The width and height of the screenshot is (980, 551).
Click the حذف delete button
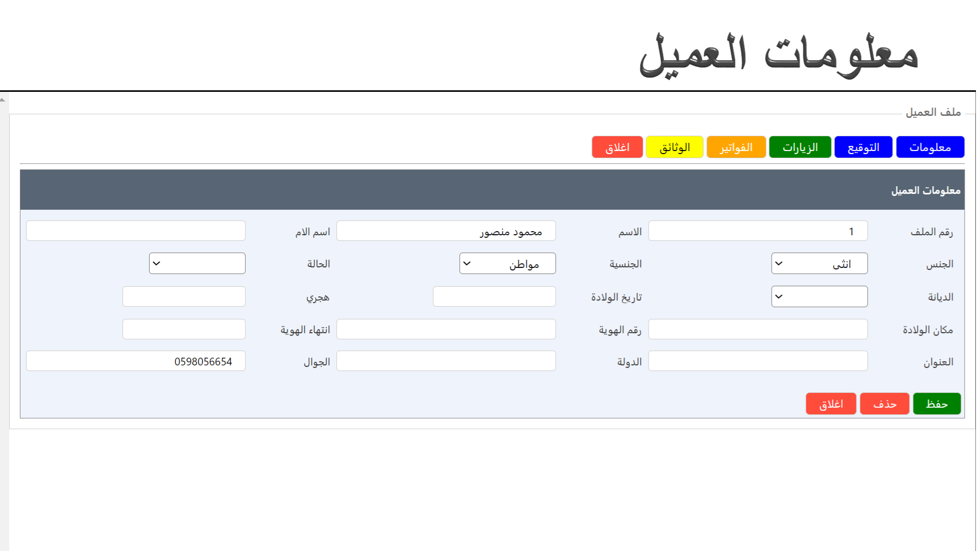tap(884, 404)
